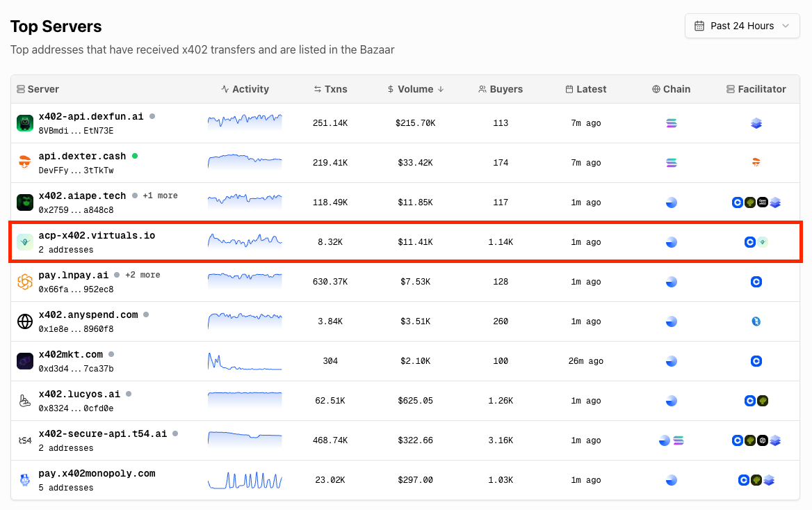This screenshot has width=812, height=510.
Task: Click the facilitator icon in x402.anyspend.com row
Action: pyautogui.click(x=756, y=321)
